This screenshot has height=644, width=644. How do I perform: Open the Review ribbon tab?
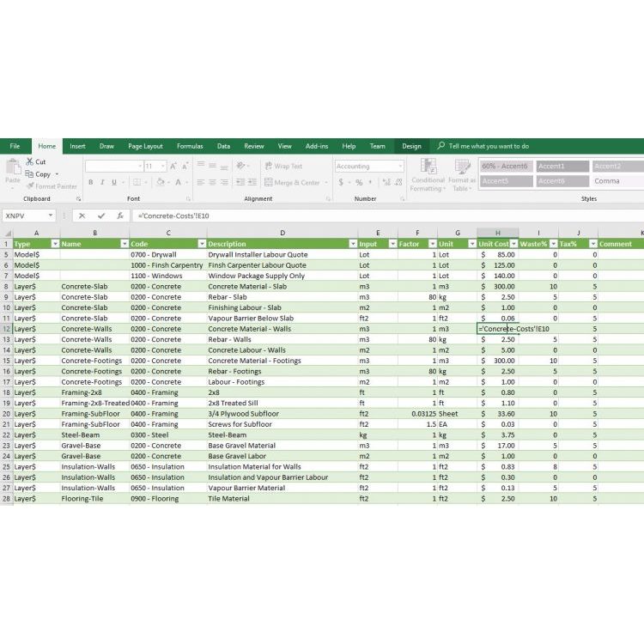254,146
